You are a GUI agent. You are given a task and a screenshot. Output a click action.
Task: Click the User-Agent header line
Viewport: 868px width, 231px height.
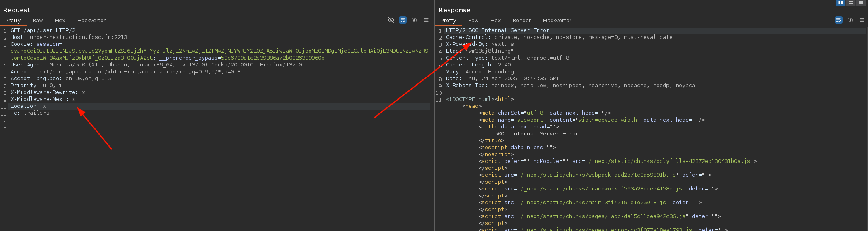pos(156,65)
